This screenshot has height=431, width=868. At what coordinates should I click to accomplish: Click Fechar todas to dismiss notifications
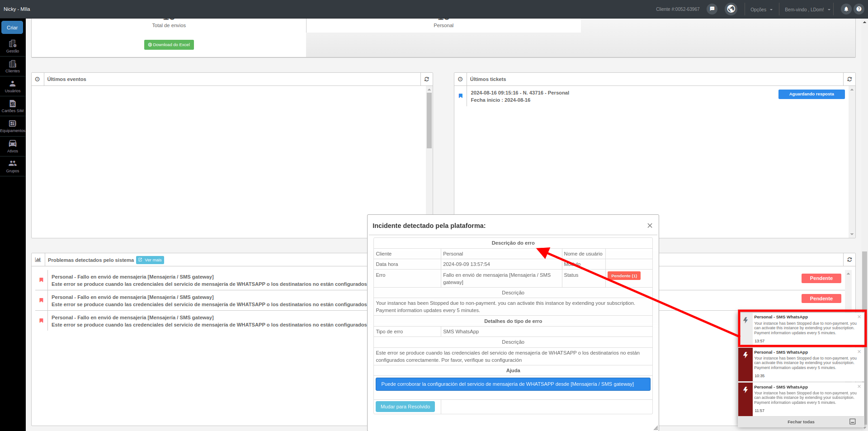click(801, 422)
